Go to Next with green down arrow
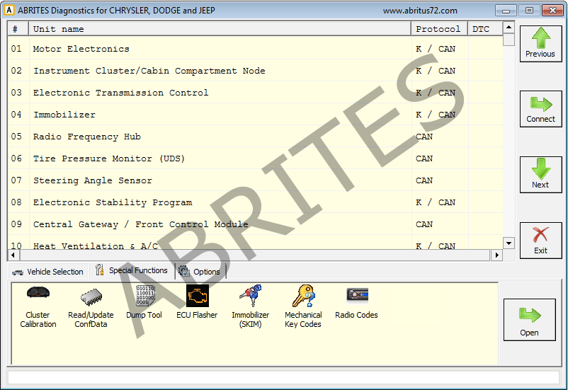This screenshot has height=392, width=568. click(541, 175)
